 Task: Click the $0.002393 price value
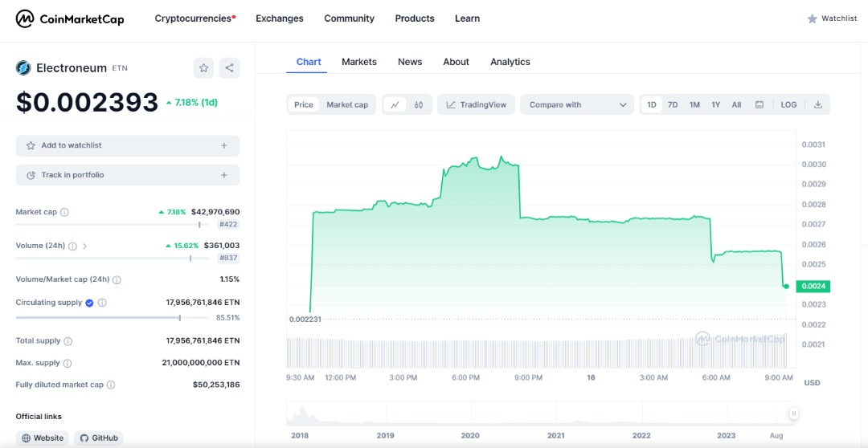coord(87,102)
